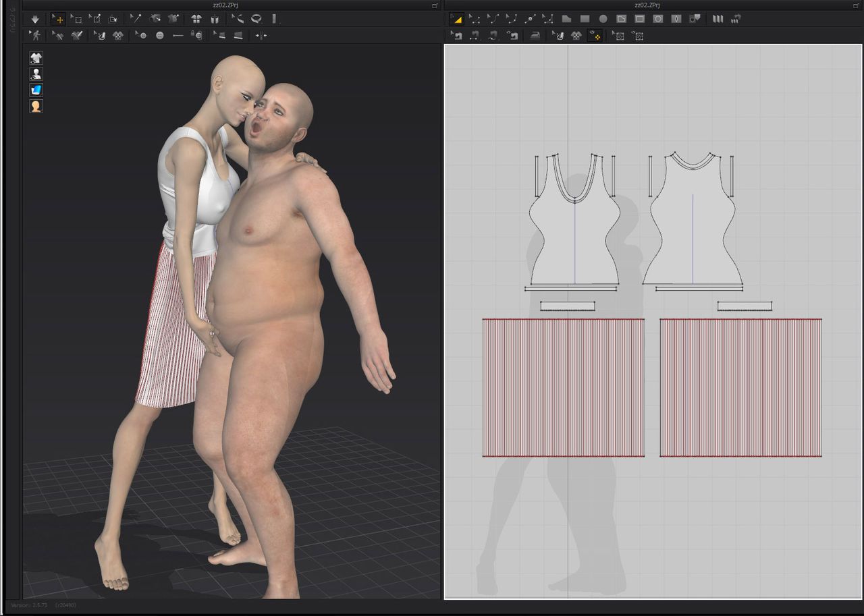Select the Free Sewing tool
Viewport: 864px width, 616px height.
tap(493, 35)
